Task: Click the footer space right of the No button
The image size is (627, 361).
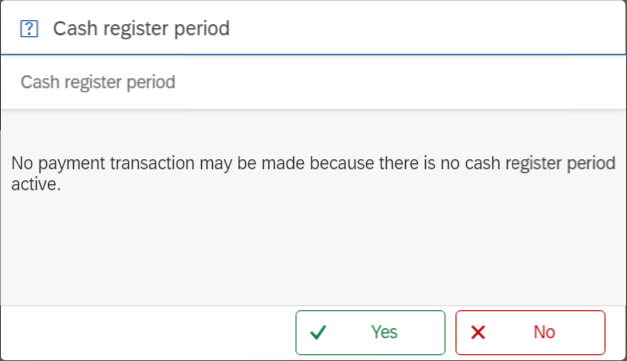Action: pyautogui.click(x=615, y=332)
